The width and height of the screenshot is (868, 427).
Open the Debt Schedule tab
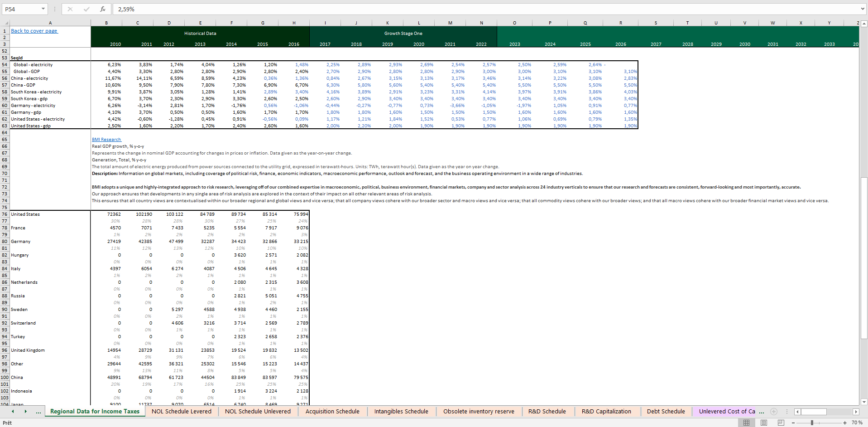(666, 412)
